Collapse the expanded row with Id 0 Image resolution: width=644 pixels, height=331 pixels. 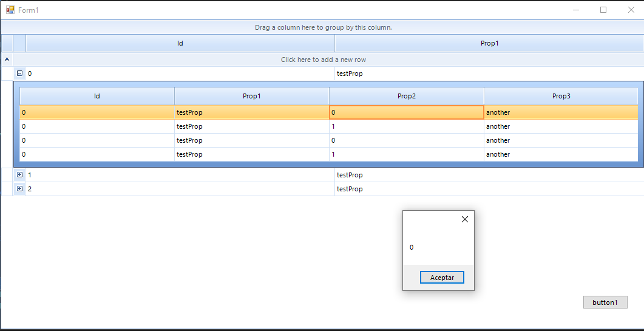(20, 73)
